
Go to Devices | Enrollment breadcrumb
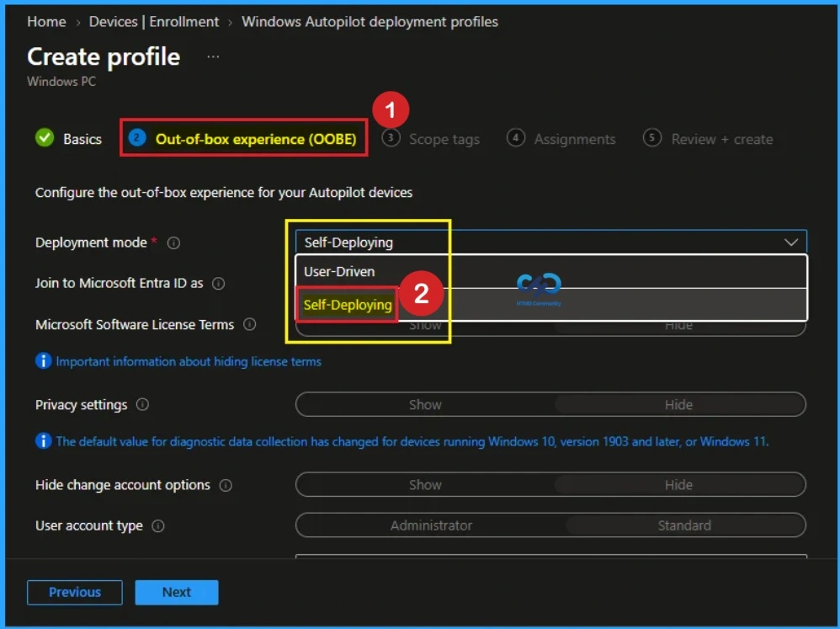click(x=154, y=22)
